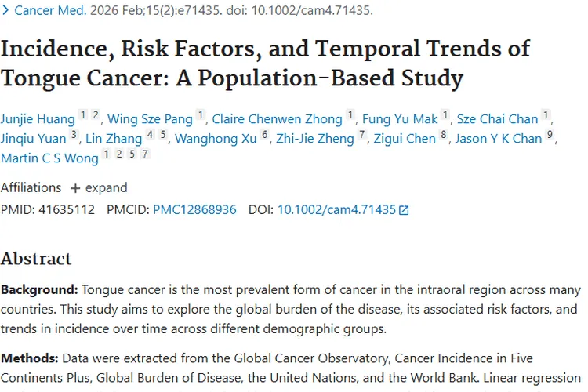Viewport: 588px width, 392px height.
Task: Open Sze Chai Chan's author page
Action: [x=498, y=119]
